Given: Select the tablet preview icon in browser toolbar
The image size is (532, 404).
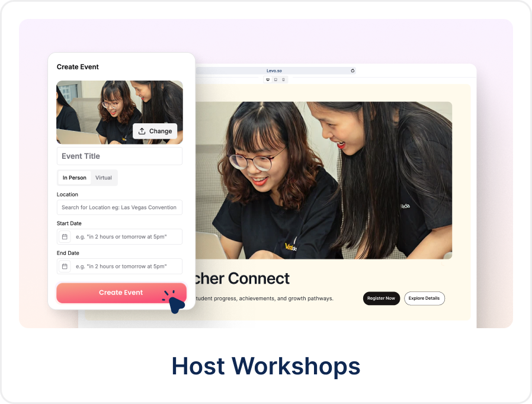Looking at the screenshot, I should coord(275,79).
